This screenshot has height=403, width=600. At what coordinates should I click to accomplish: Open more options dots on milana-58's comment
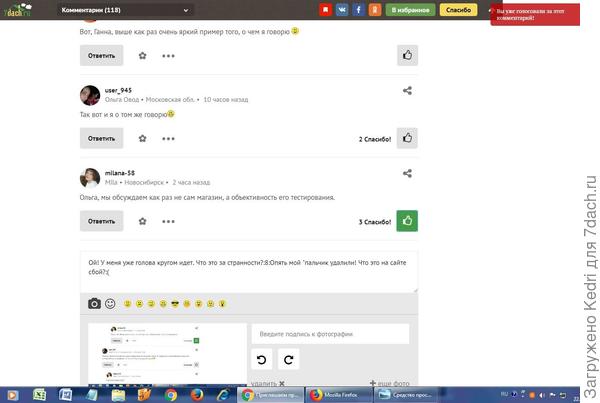coord(168,221)
